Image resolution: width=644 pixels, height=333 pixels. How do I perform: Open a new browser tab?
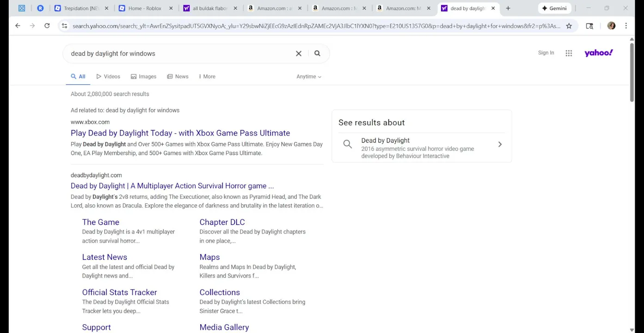pos(508,8)
